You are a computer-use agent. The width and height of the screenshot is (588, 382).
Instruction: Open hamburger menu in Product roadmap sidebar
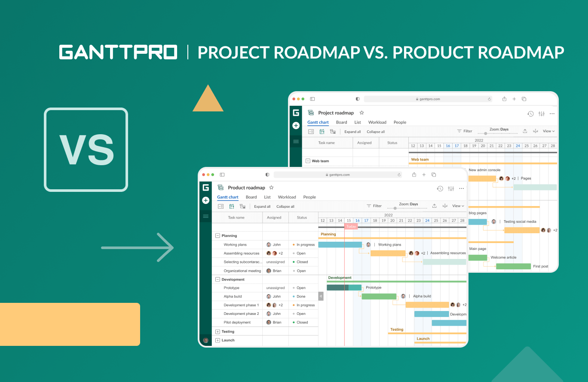click(x=205, y=216)
